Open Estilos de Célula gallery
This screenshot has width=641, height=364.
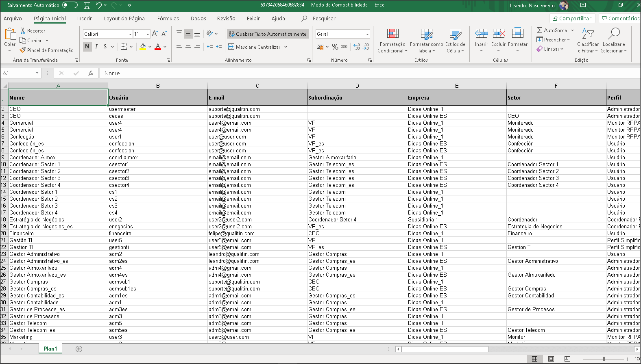[x=455, y=40]
